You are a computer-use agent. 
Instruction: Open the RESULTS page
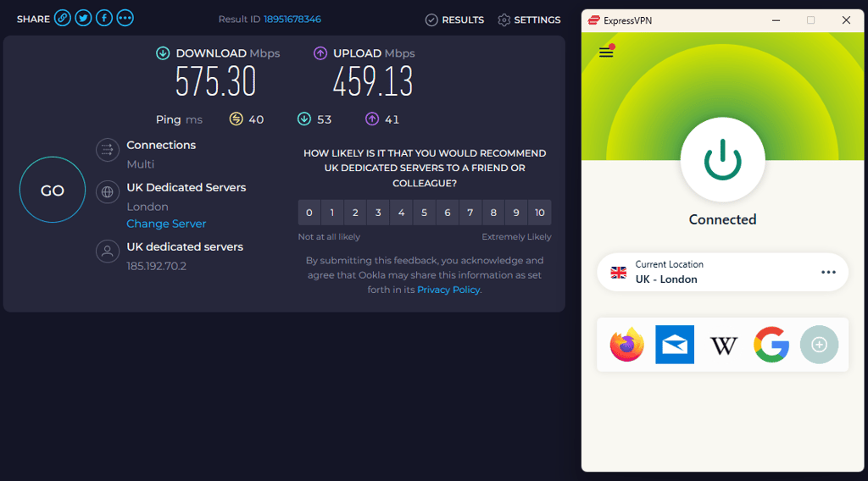(x=454, y=20)
